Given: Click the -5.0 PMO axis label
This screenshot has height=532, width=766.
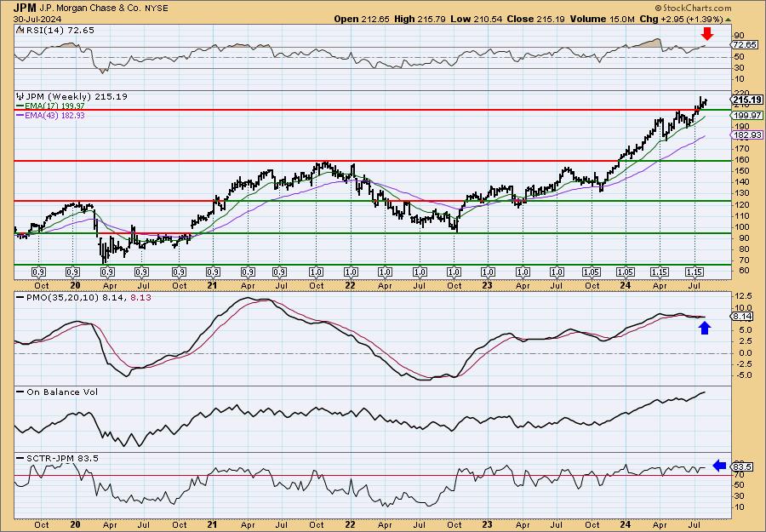Looking at the screenshot, I should tap(742, 375).
